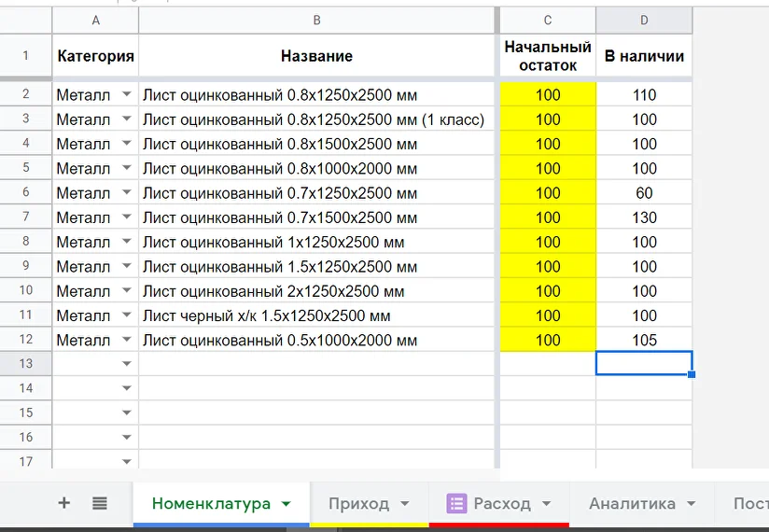Select cell Лист оцинкованный 1.5x1250x2500 мм
The width and height of the screenshot is (769, 532).
[x=316, y=266]
